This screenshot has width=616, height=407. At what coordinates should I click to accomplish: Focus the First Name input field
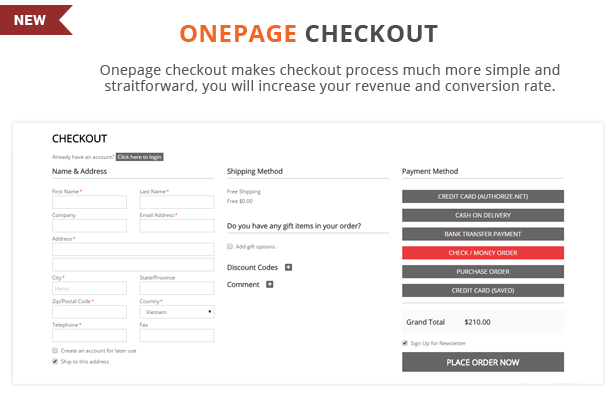coord(89,202)
